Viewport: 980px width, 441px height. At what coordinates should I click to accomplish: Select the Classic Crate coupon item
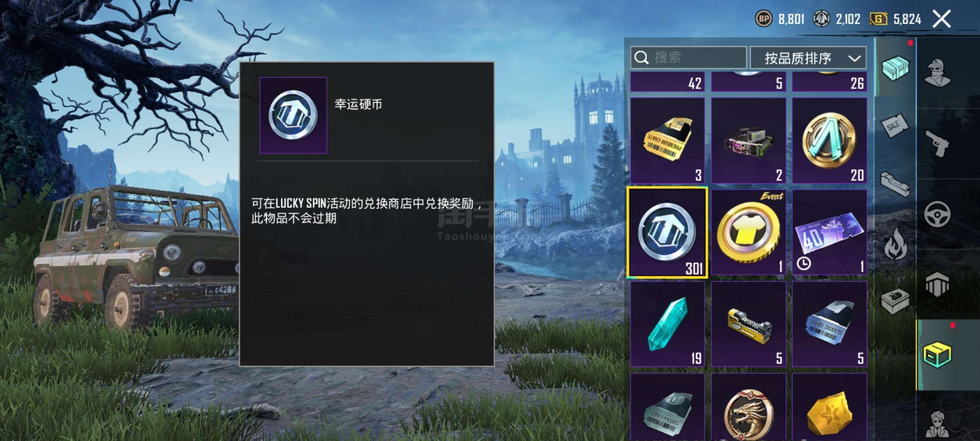[829, 324]
